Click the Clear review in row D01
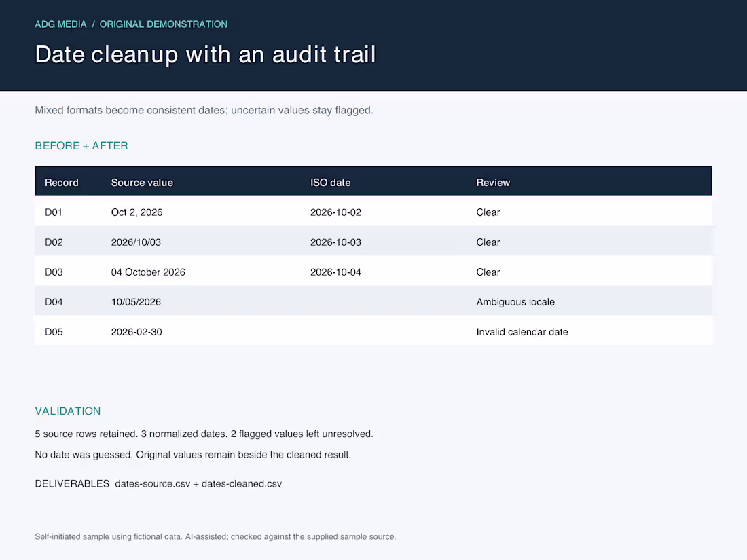747x560 pixels. (x=488, y=212)
